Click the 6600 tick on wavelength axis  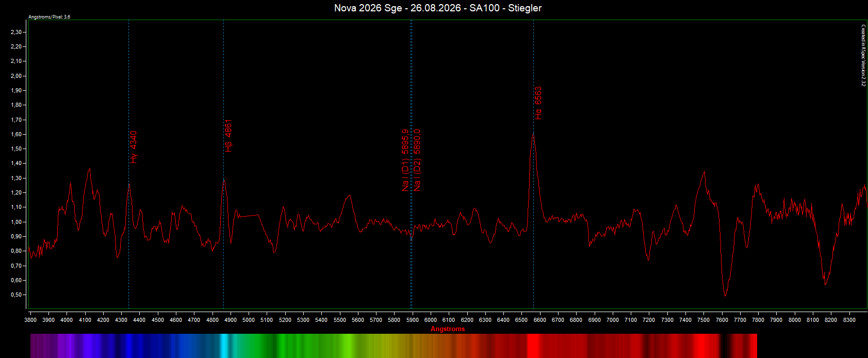[x=539, y=320]
